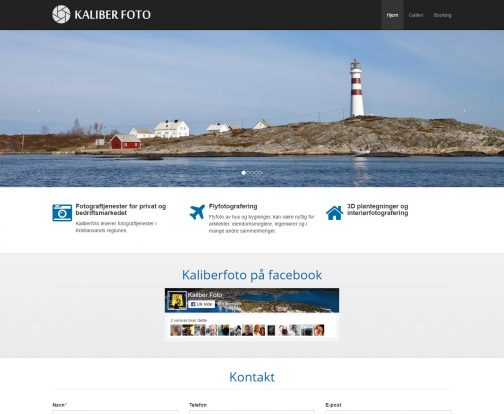The height and width of the screenshot is (414, 504).
Task: Click the Facebook page profile picture
Action: [x=177, y=301]
